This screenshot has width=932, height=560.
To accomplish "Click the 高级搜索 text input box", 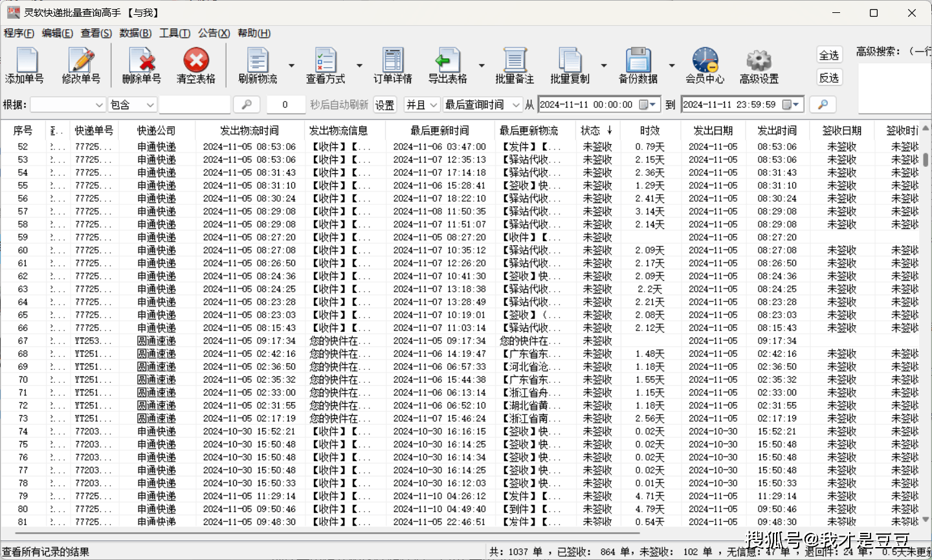I will pos(895,89).
